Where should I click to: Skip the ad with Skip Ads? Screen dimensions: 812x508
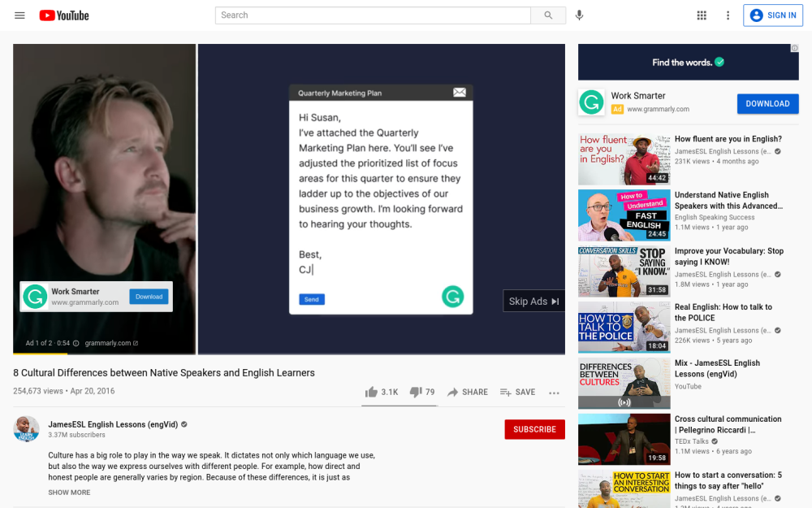click(x=534, y=302)
